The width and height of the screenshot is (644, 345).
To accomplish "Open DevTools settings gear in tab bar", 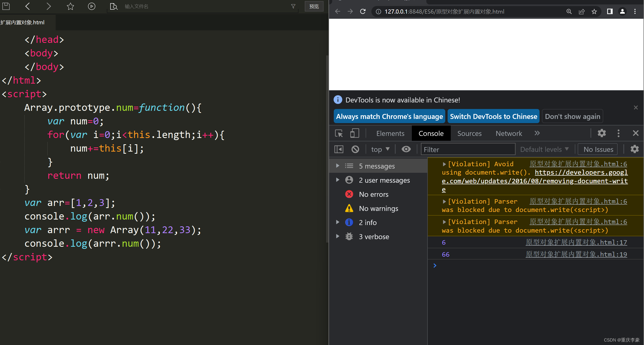I will point(602,133).
